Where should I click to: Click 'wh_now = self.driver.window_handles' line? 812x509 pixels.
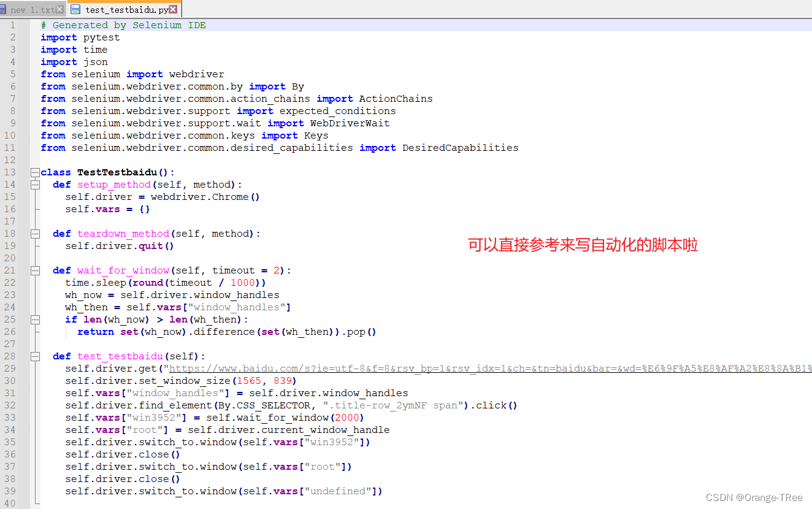(172, 295)
